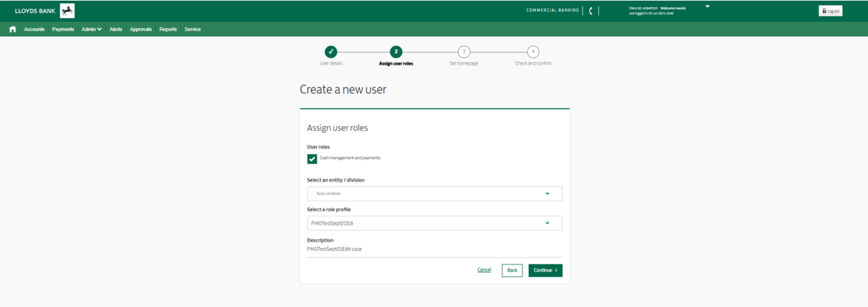Click the phone icon beside Commercial Banking

(591, 11)
